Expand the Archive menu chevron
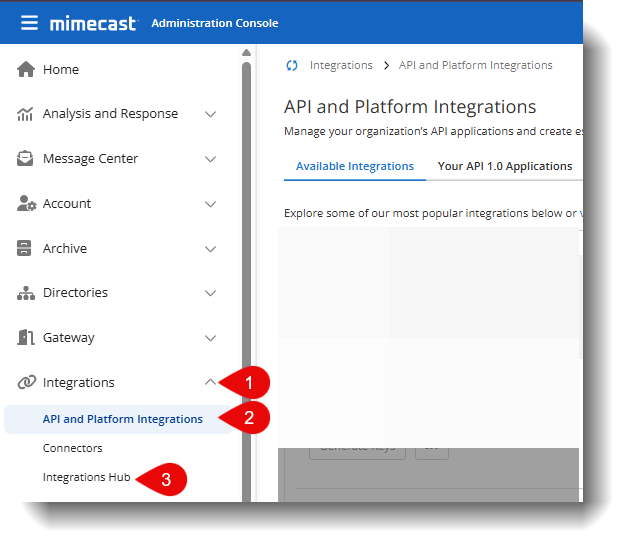This screenshot has width=633, height=552. coord(210,249)
